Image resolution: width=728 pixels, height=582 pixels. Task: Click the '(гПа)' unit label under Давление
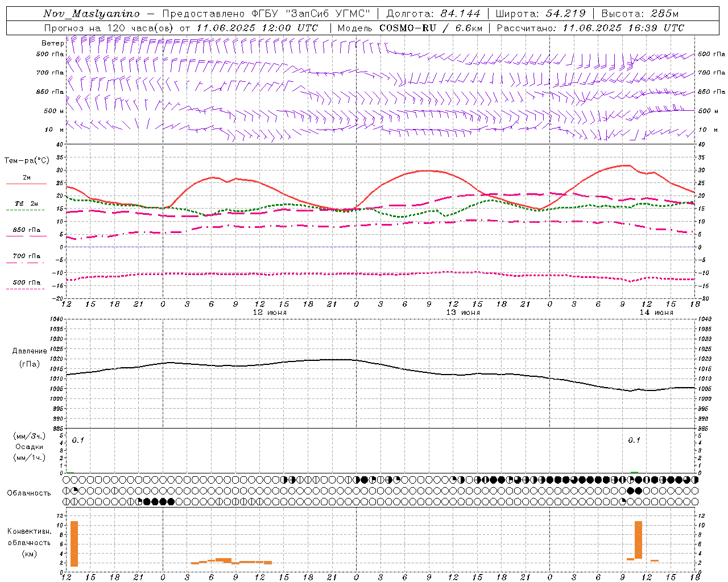tap(30, 364)
